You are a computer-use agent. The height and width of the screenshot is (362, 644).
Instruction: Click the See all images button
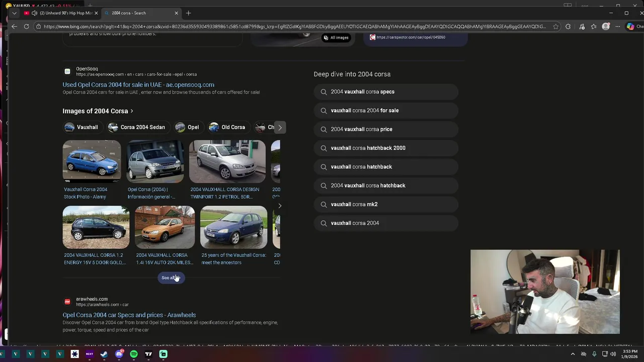tap(171, 278)
